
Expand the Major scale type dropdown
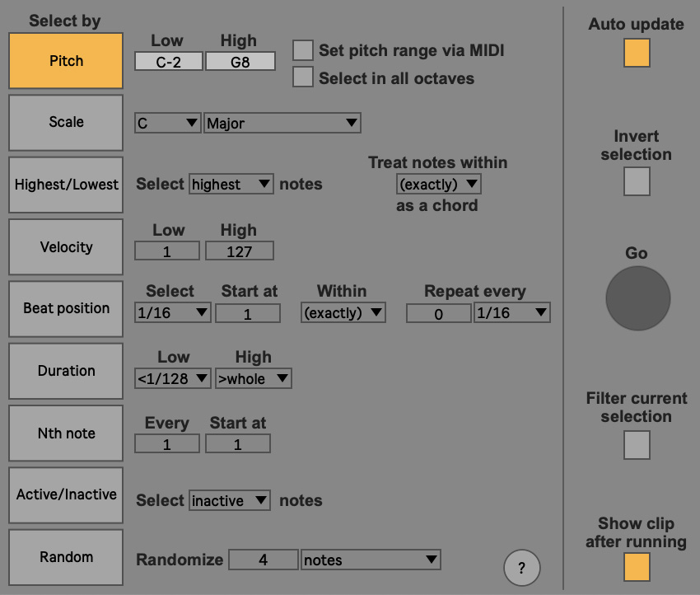[282, 124]
